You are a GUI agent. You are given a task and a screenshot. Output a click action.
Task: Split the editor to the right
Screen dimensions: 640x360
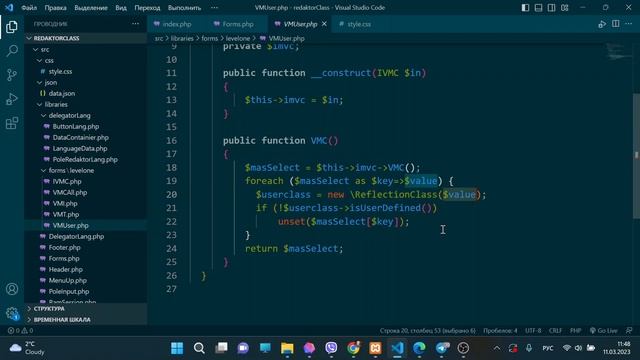616,24
